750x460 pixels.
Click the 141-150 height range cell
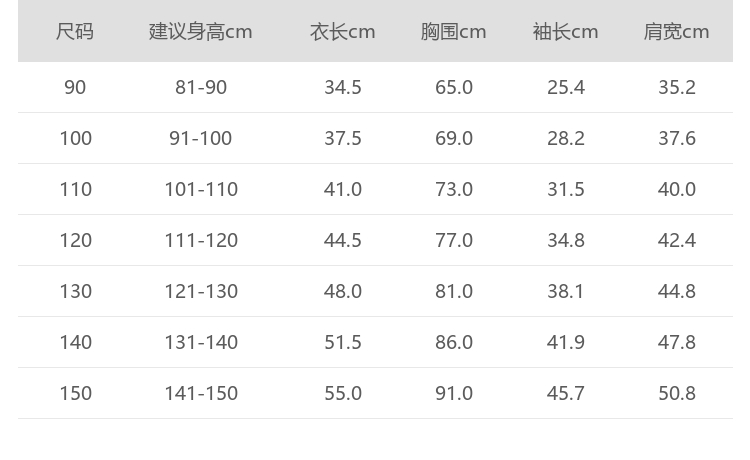pos(201,393)
